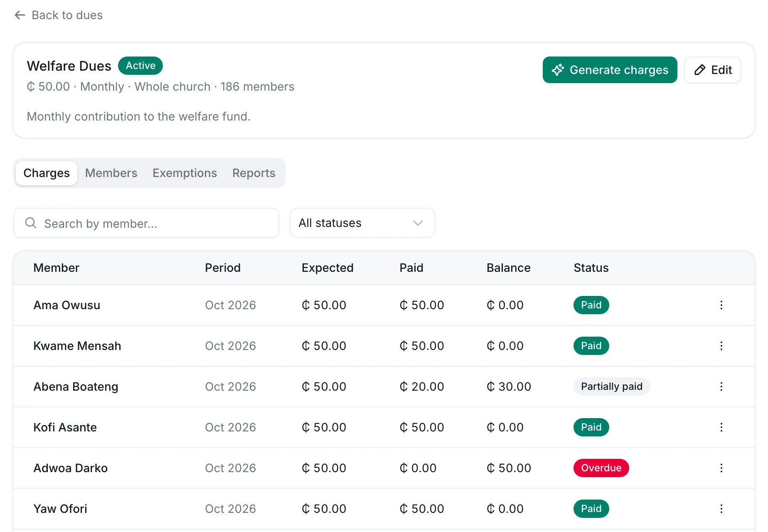The height and width of the screenshot is (532, 768).
Task: Select member name Adwoa Darko
Action: tap(71, 468)
